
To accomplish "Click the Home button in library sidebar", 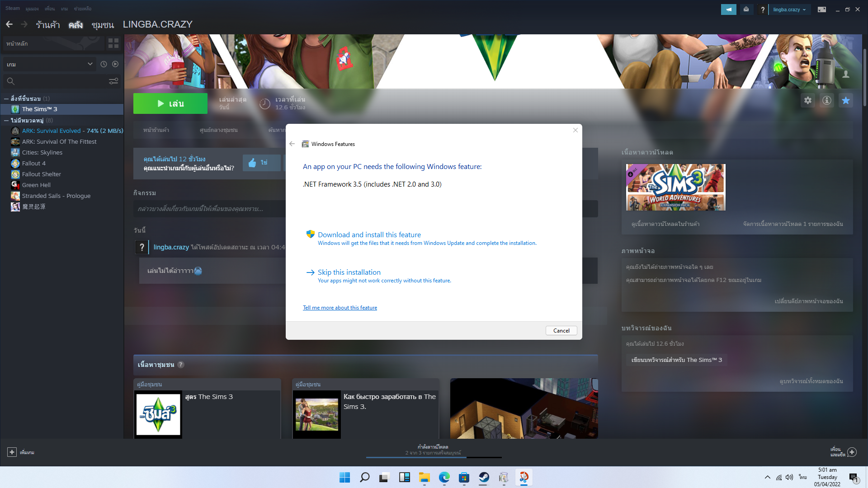I will tap(53, 43).
